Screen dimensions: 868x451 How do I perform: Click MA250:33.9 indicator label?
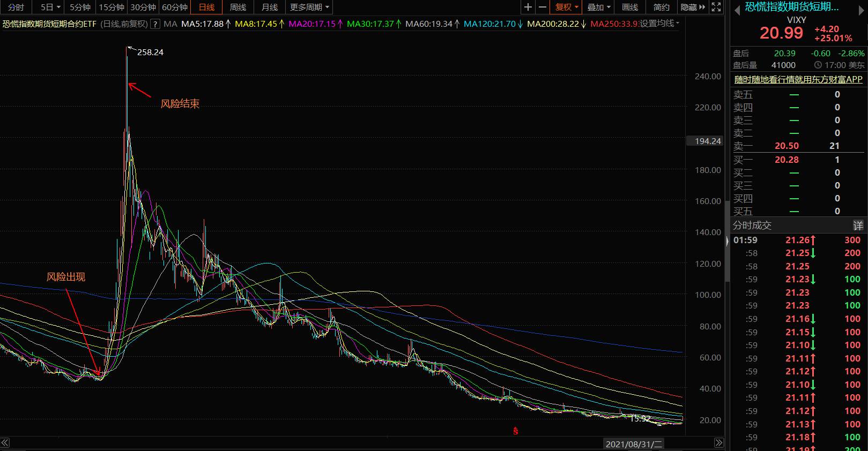(614, 24)
